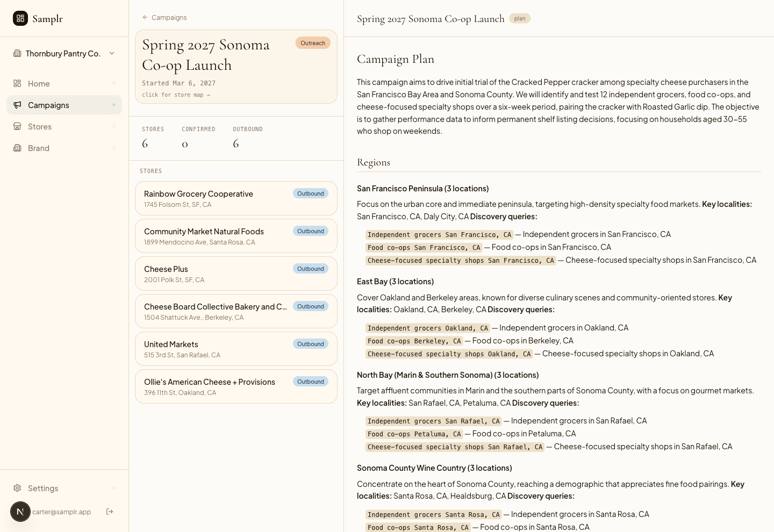The height and width of the screenshot is (532, 774).
Task: Click Outbound badge on Ollie's American Cheese
Action: (311, 382)
